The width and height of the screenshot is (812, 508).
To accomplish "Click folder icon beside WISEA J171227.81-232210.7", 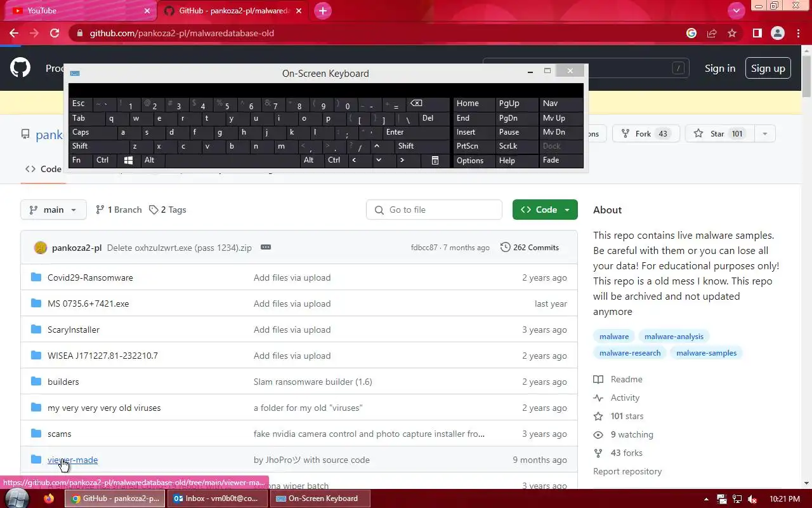I will (36, 356).
